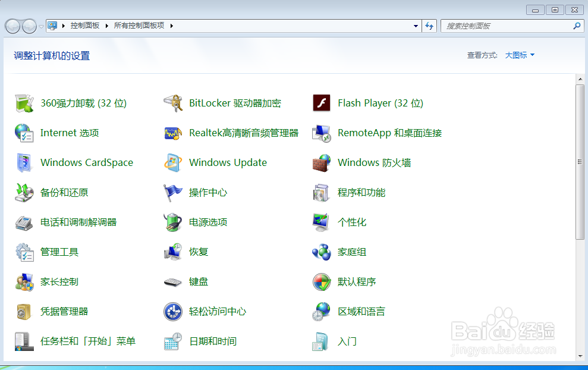Open RemoteApp 和桌面连接 icon
The image size is (588, 370).
322,133
